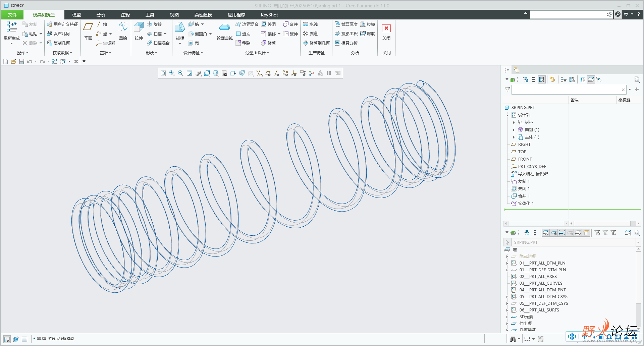
Task: Click the New file icon in quick access
Action: 5,62
